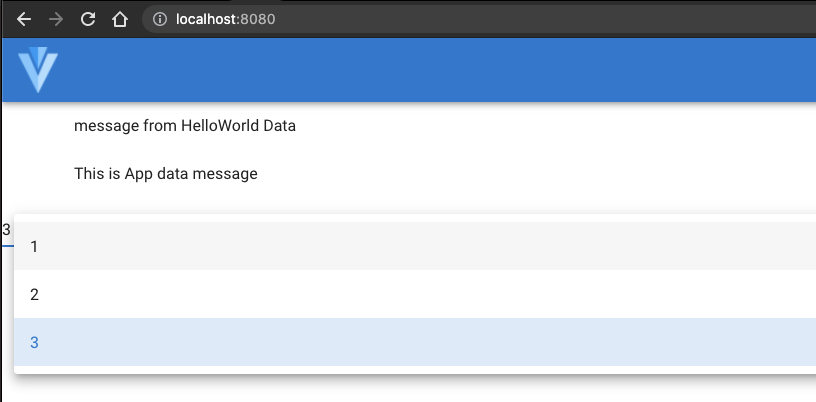Click the select field showing value 3
The image size is (816, 402).
pos(6,230)
